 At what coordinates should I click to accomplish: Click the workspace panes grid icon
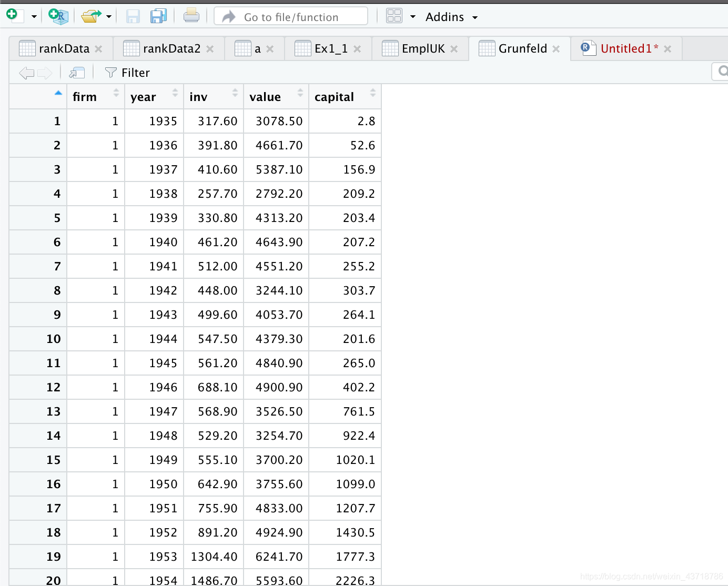(394, 16)
